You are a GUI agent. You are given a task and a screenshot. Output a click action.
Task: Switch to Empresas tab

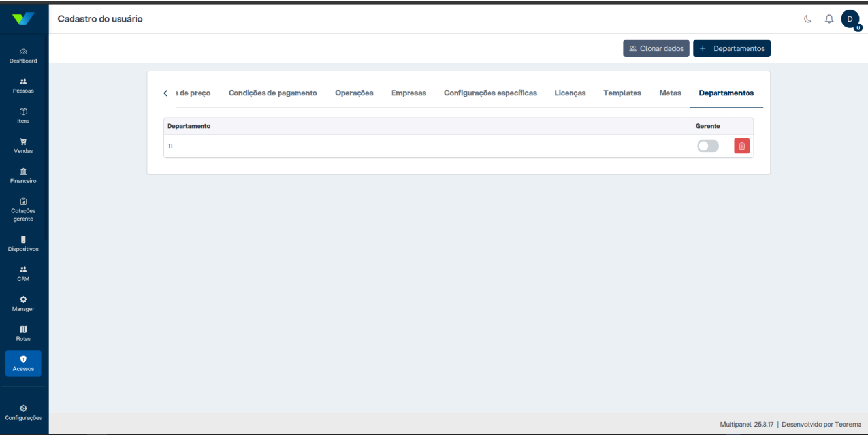408,93
